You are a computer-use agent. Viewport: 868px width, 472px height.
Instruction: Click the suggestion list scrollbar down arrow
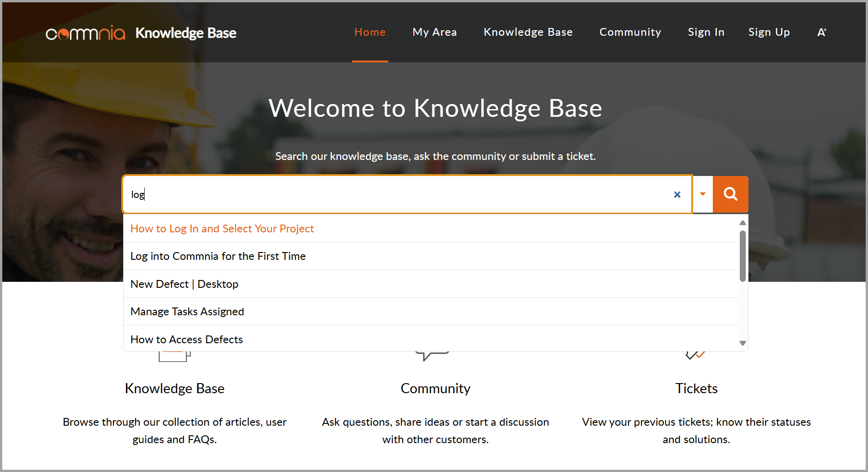(743, 343)
